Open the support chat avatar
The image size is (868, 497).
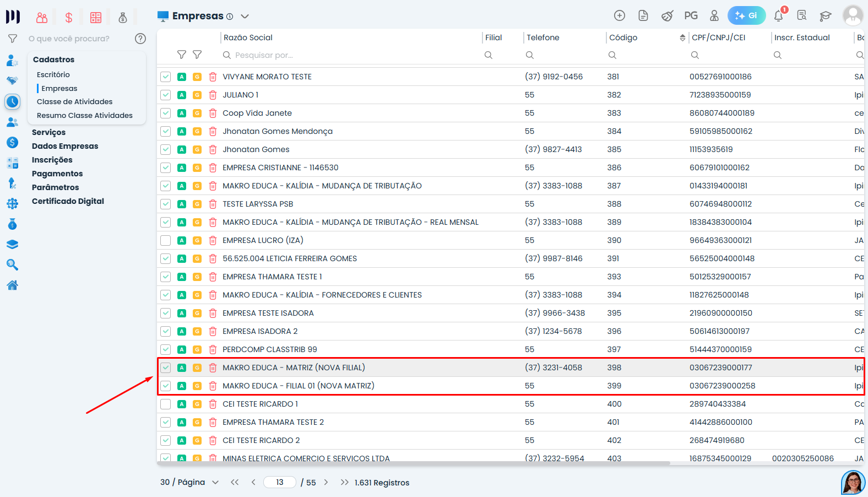click(x=853, y=483)
